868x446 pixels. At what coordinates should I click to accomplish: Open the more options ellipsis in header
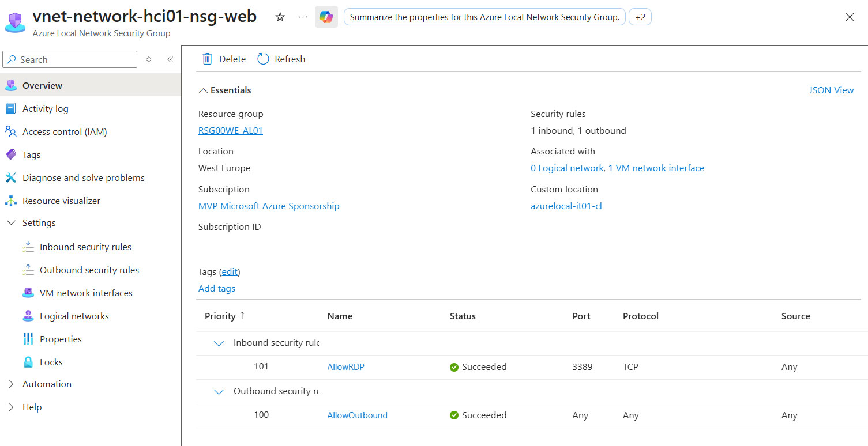pyautogui.click(x=303, y=17)
